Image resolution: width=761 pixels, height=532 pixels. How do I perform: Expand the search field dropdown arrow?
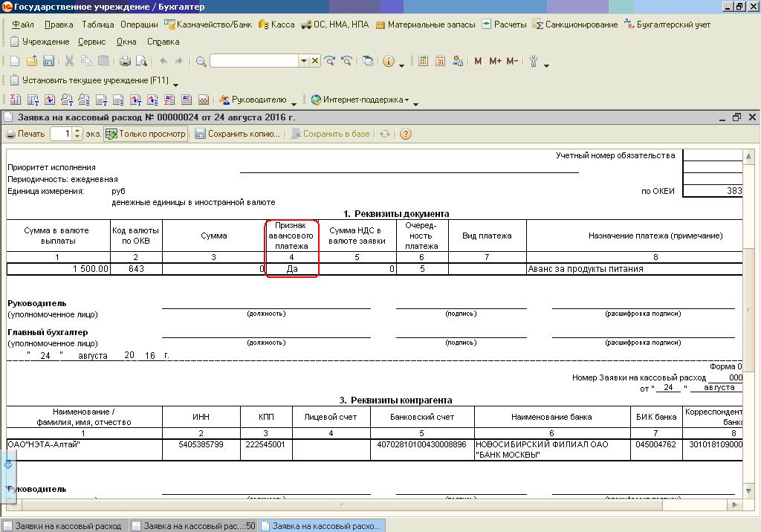(x=303, y=61)
